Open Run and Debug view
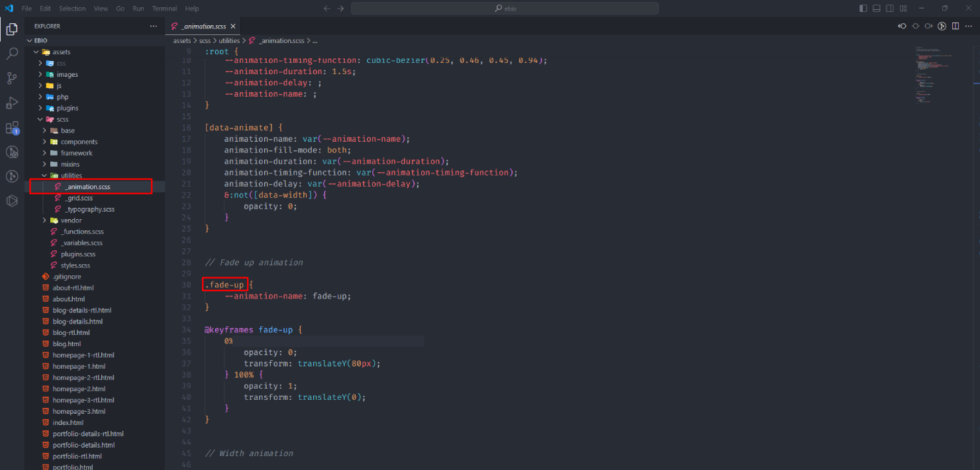The width and height of the screenshot is (980, 470). [x=12, y=103]
